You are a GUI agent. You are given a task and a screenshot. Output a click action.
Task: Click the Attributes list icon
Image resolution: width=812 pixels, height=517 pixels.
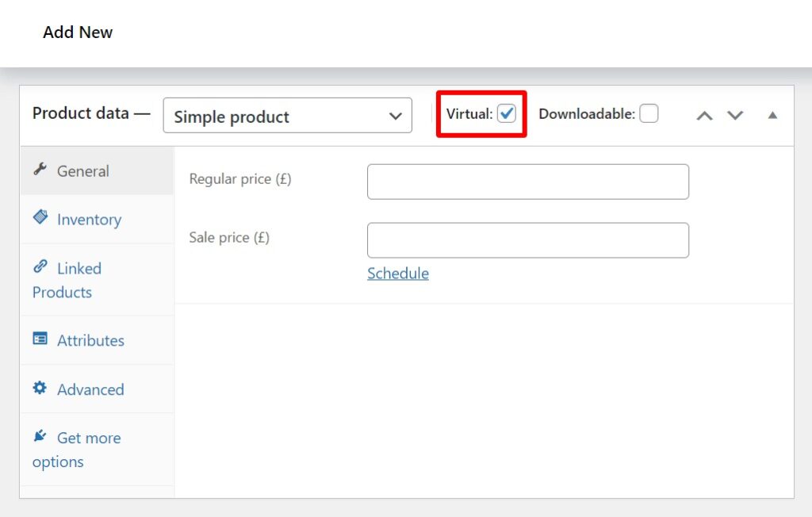[x=41, y=339]
